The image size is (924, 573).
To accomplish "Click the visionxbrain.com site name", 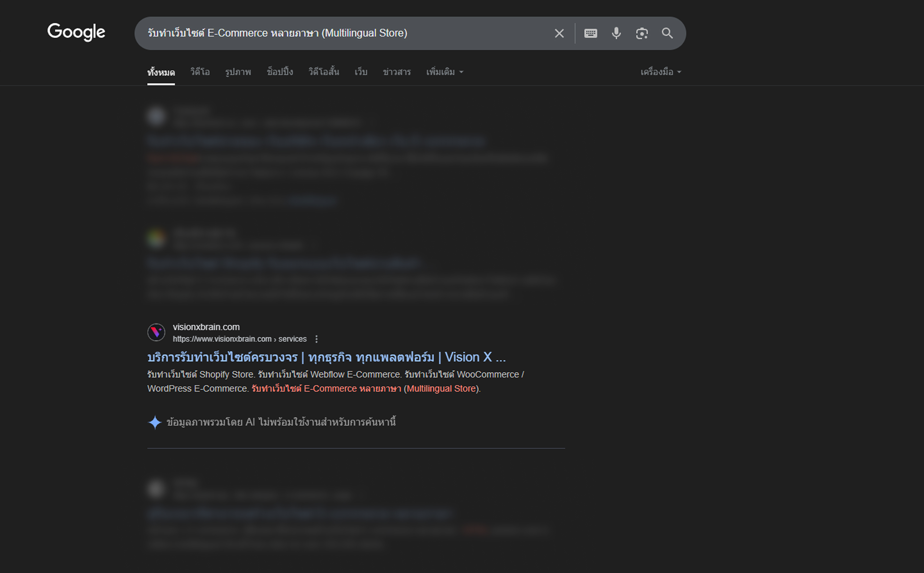I will pyautogui.click(x=206, y=327).
